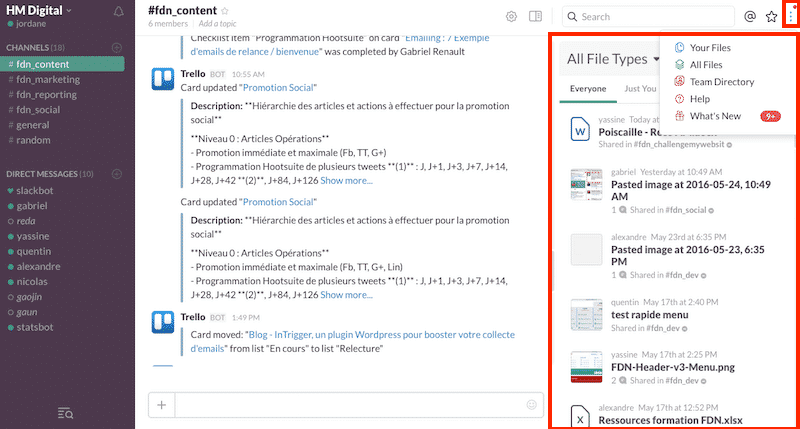Click the notifications bell icon
Image resolution: width=800 pixels, height=429 pixels.
[x=120, y=12]
